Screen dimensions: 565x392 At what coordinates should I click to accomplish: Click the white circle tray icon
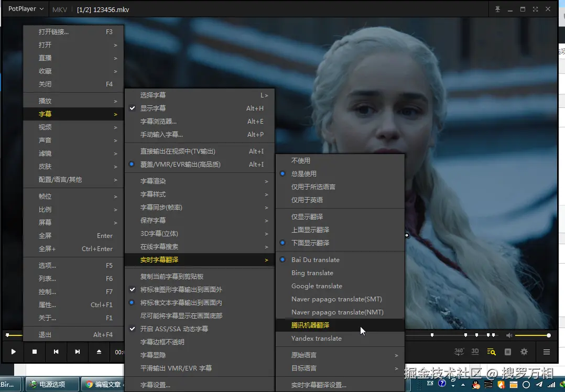click(526, 385)
